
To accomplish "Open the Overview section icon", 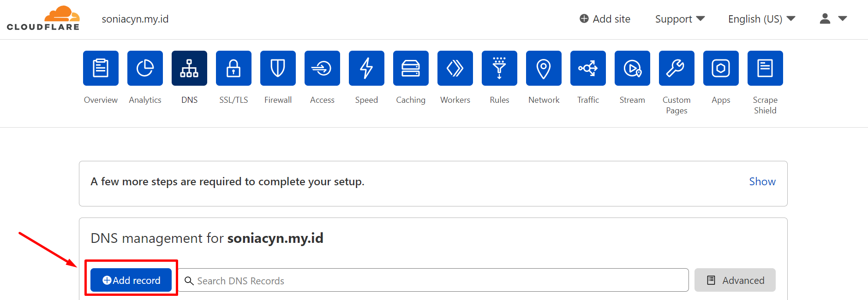I will [101, 68].
